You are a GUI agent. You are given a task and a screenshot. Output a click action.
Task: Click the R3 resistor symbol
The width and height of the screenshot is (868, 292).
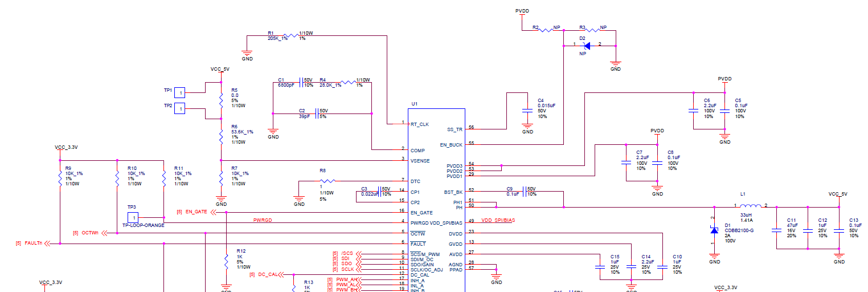tap(592, 30)
